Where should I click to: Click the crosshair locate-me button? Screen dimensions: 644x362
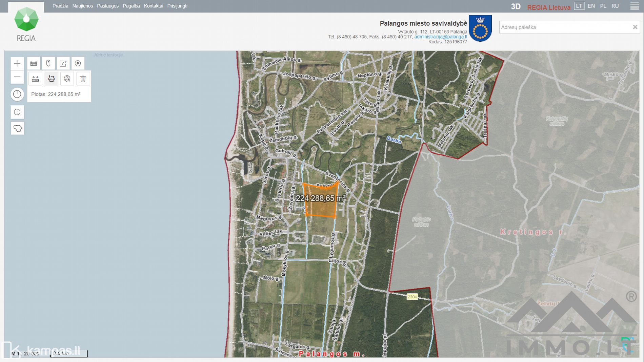pos(17,112)
